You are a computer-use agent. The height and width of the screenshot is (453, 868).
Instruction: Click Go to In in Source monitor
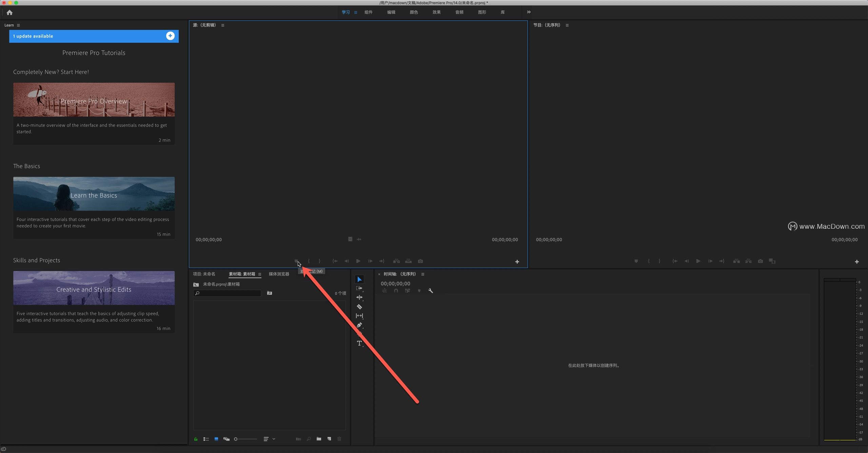pos(335,261)
